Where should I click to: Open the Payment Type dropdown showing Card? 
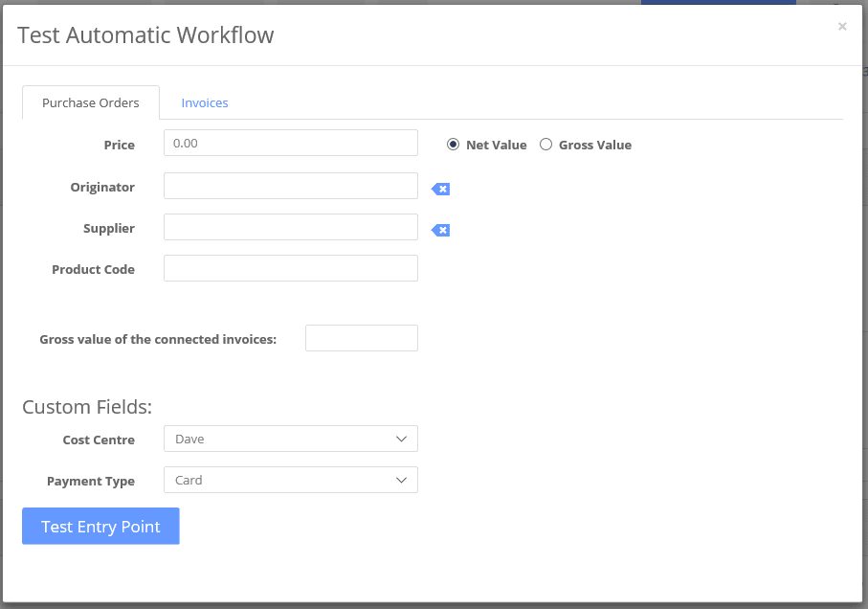(x=291, y=480)
